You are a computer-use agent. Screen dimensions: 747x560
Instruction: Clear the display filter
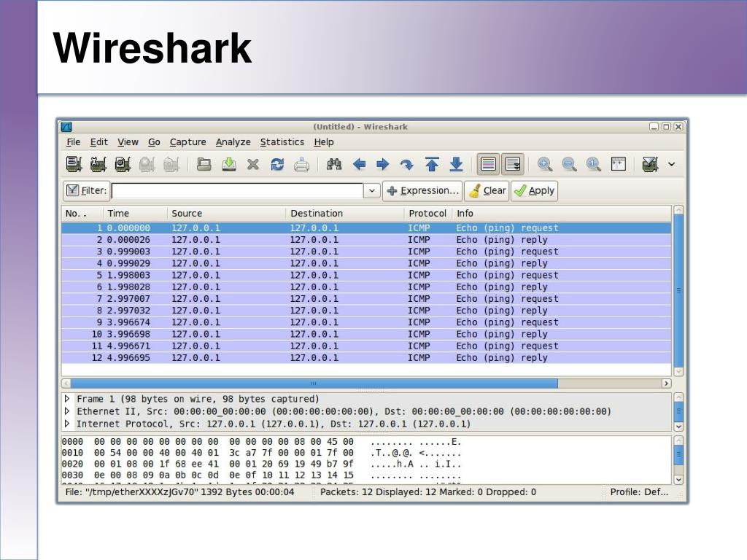tap(487, 191)
